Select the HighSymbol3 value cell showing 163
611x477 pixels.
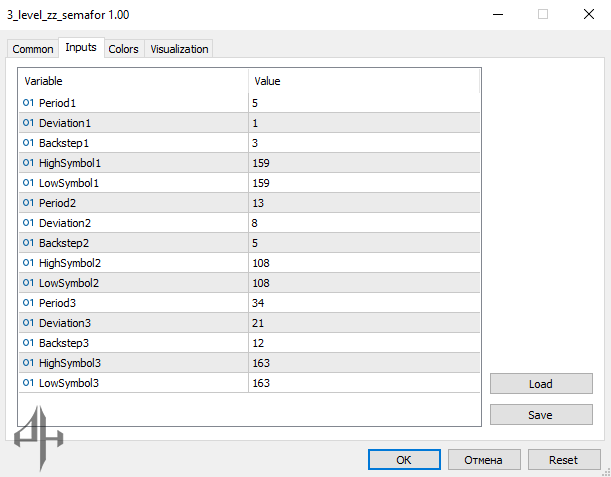tap(364, 363)
